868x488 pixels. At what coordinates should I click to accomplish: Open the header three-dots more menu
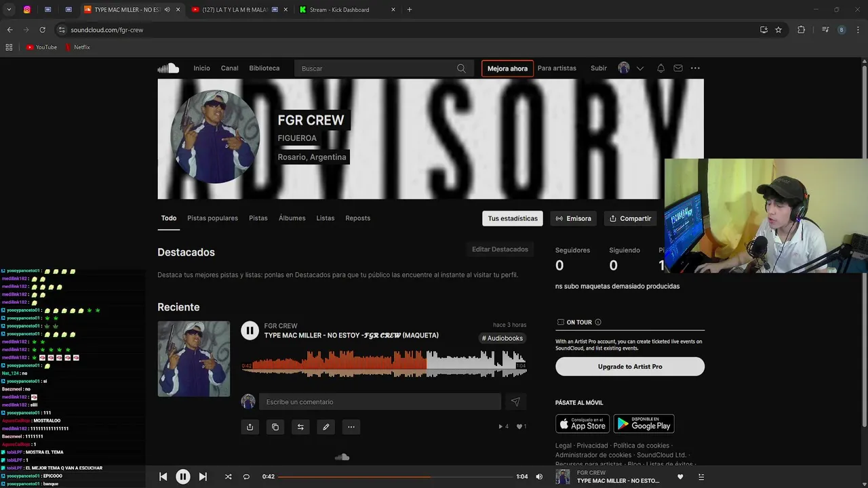[695, 68]
